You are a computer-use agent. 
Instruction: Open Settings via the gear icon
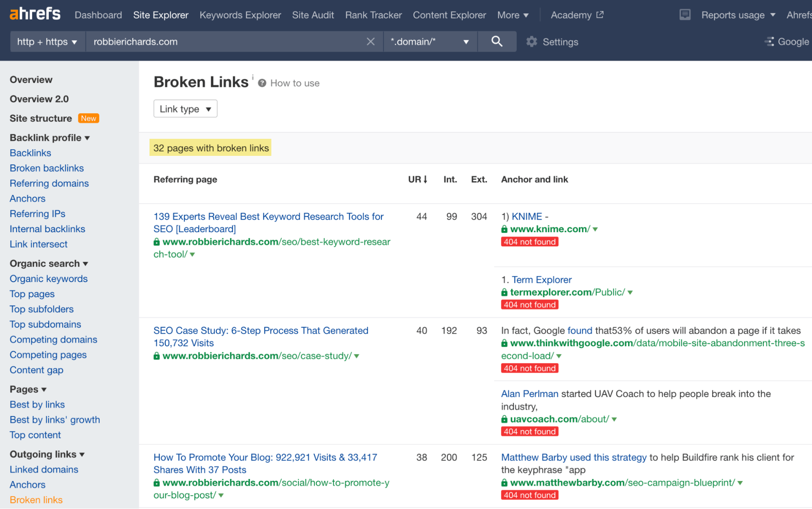click(x=531, y=41)
